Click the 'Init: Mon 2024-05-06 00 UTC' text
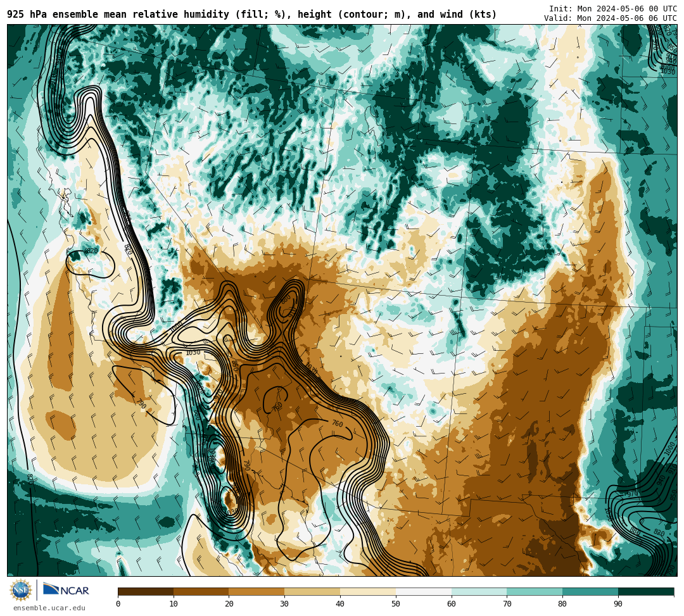Viewport: 684px width, 616px height. [x=613, y=9]
